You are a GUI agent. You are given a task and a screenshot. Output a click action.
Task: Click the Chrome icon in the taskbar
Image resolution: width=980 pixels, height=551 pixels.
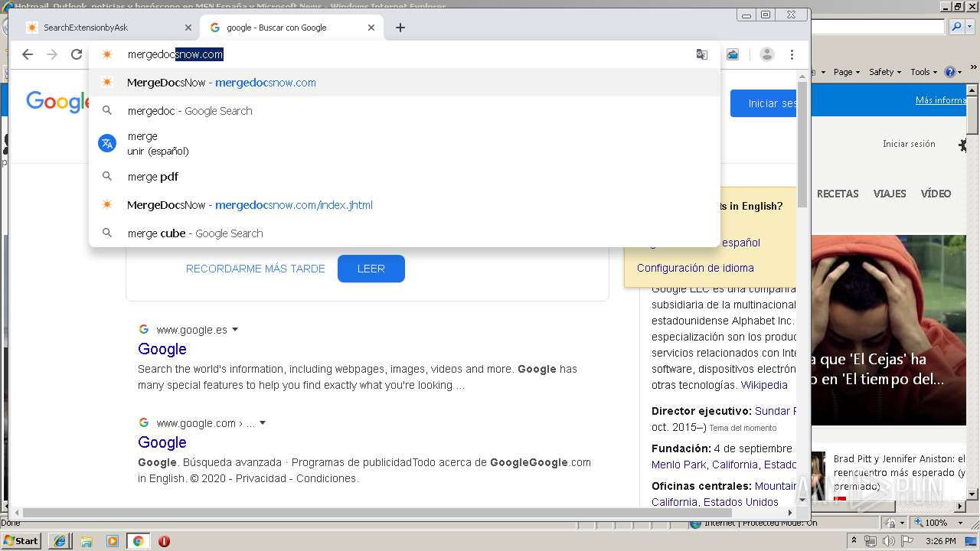[138, 541]
